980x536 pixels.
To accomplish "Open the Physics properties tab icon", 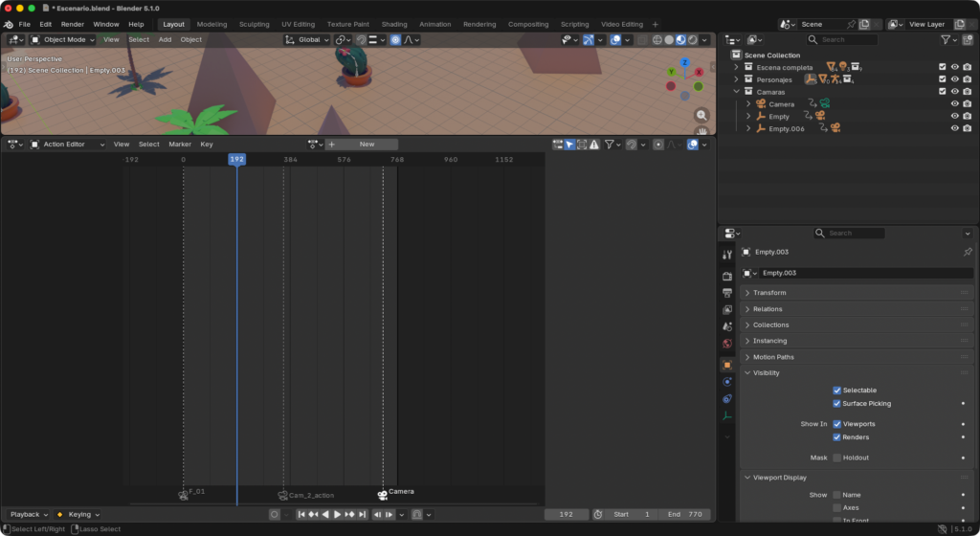I will click(727, 382).
